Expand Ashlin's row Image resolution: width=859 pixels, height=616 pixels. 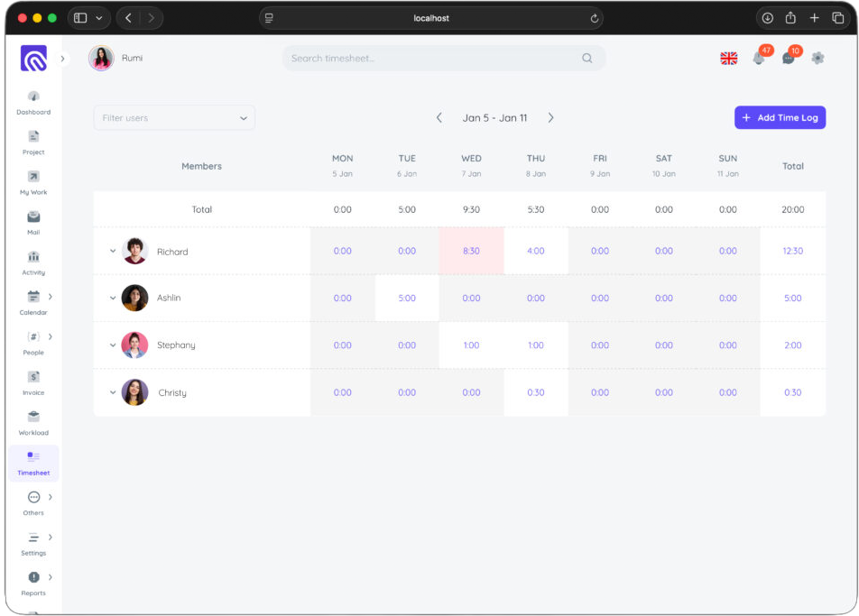[x=113, y=299]
